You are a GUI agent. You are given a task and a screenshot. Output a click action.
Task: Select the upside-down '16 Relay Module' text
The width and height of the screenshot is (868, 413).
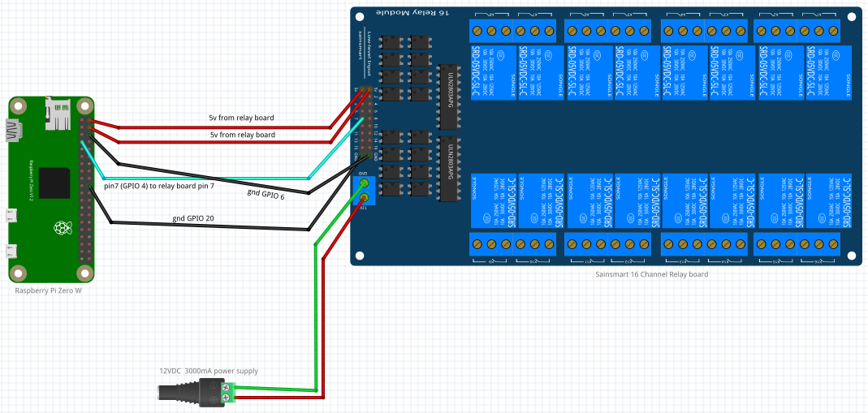412,12
